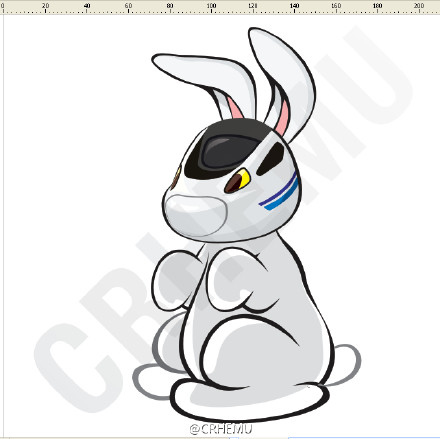Click the @CRHEMU watermark text
The height and width of the screenshot is (439, 440).
coord(221,429)
